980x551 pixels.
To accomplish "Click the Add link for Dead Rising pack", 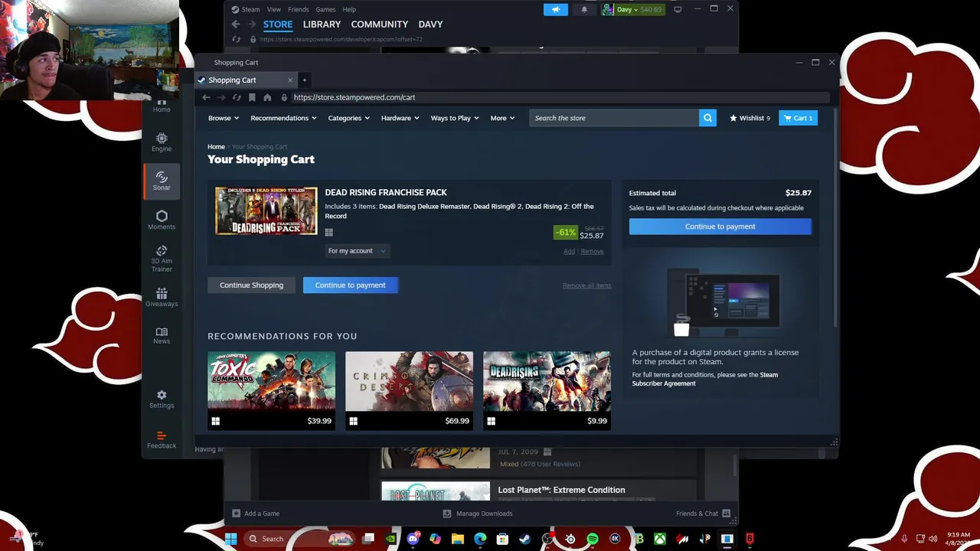I will (569, 251).
